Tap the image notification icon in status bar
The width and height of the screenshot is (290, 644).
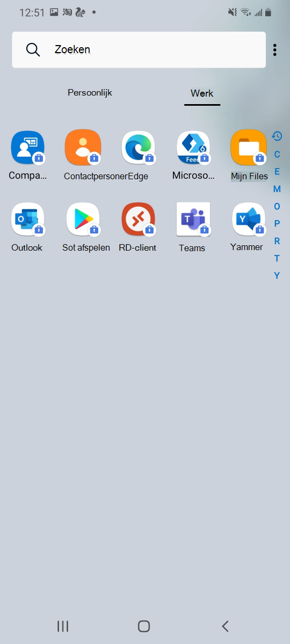pos(54,12)
